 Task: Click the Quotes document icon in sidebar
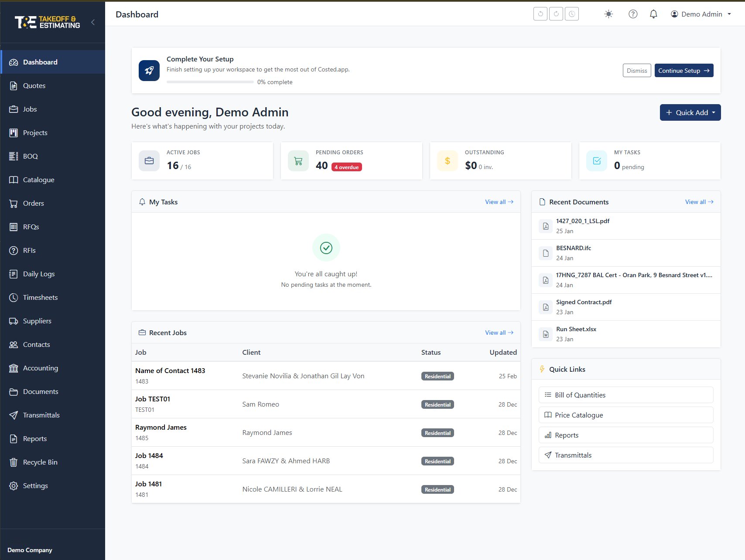pos(14,86)
